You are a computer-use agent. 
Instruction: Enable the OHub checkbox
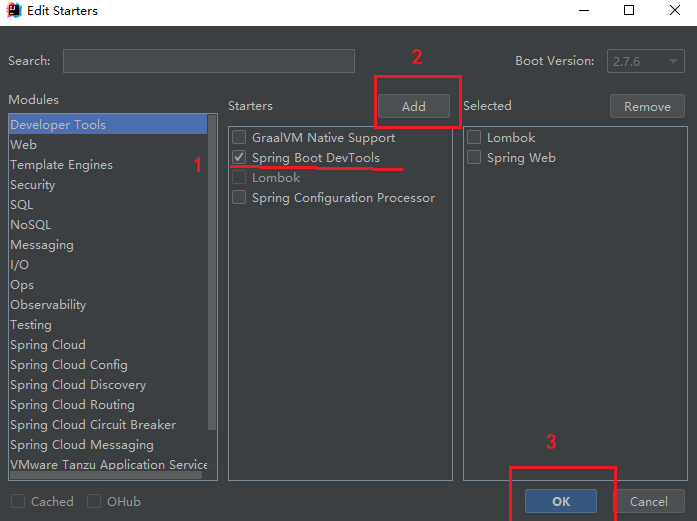(x=94, y=501)
